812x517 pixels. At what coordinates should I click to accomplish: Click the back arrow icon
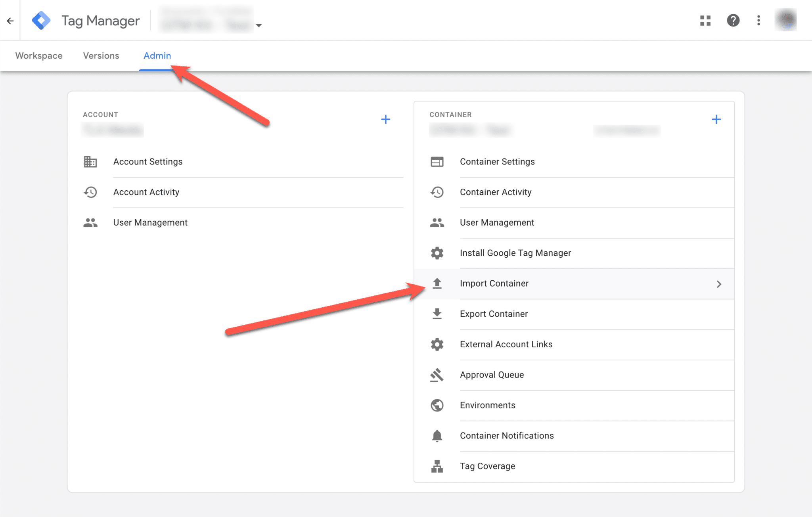coord(10,21)
